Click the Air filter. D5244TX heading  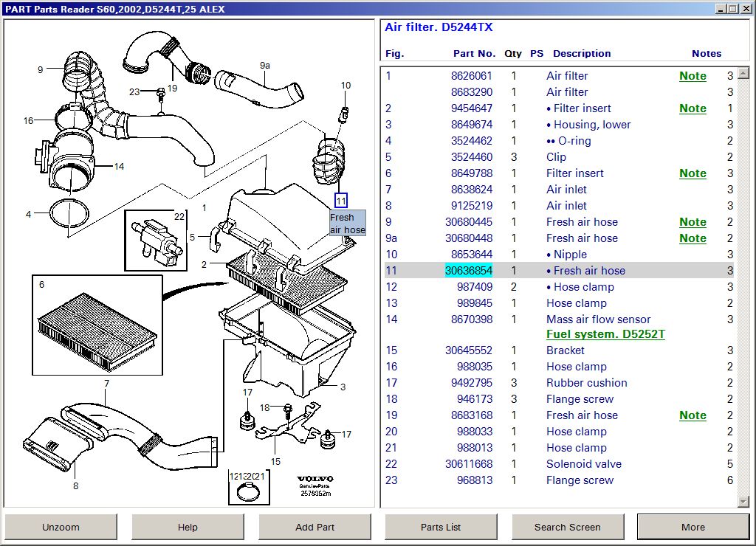(439, 27)
